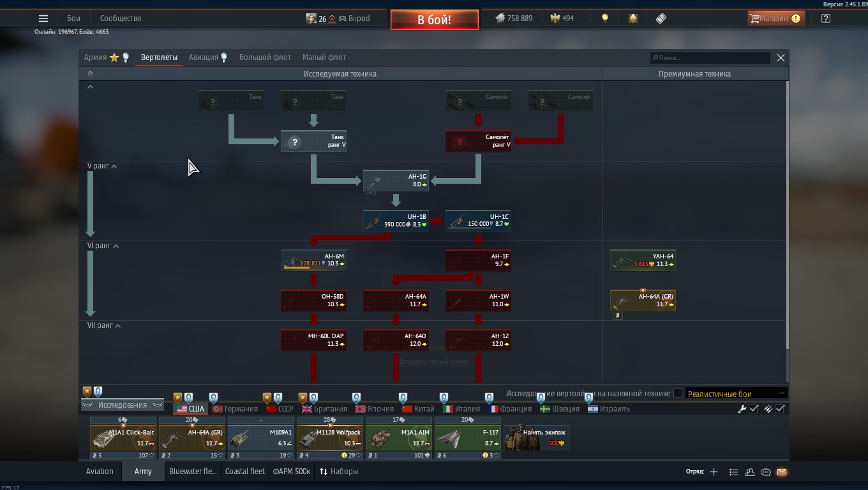Select the Британия nation tab
The height and width of the screenshot is (490, 868).
point(324,409)
